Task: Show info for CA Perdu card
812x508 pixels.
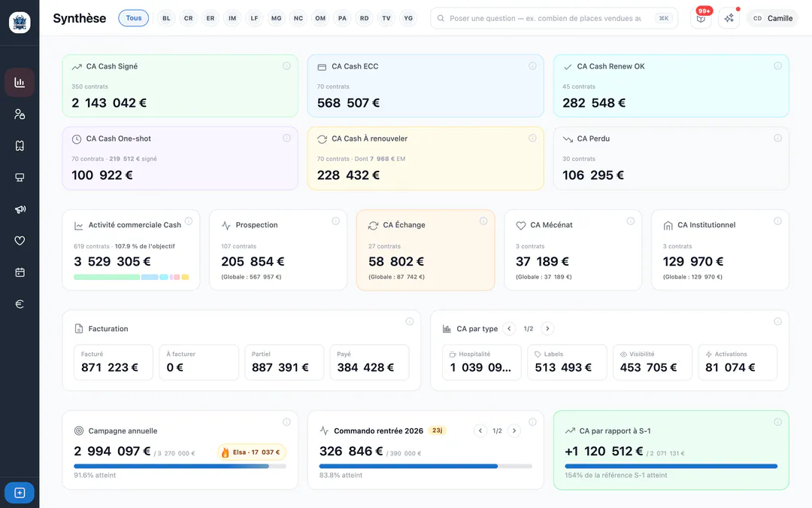Action: [778, 138]
